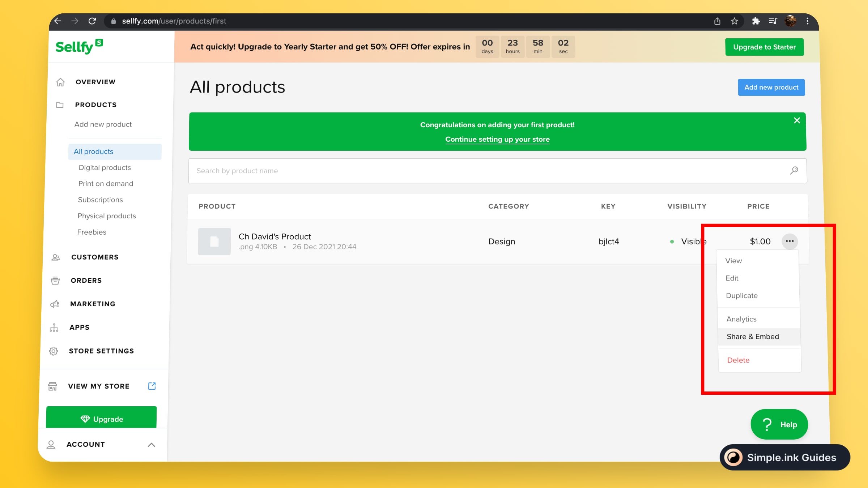868x488 pixels.
Task: Click the APPS sidebar label
Action: click(79, 328)
